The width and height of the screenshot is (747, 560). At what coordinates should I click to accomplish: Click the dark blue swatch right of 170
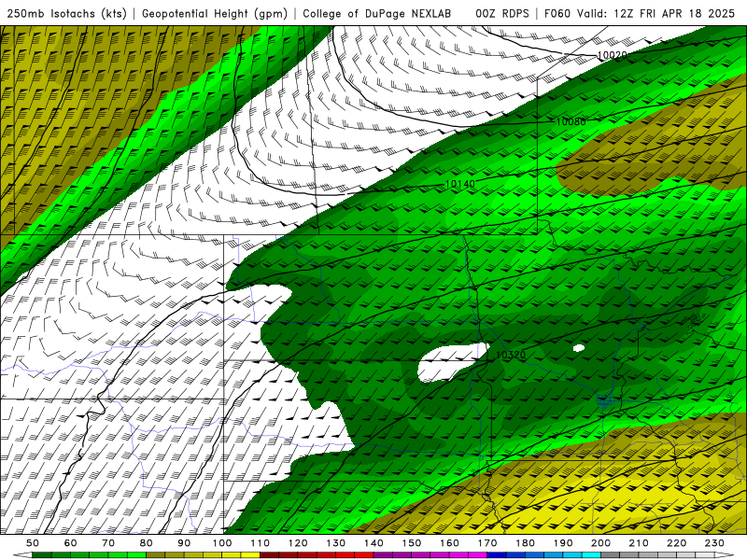click(497, 555)
